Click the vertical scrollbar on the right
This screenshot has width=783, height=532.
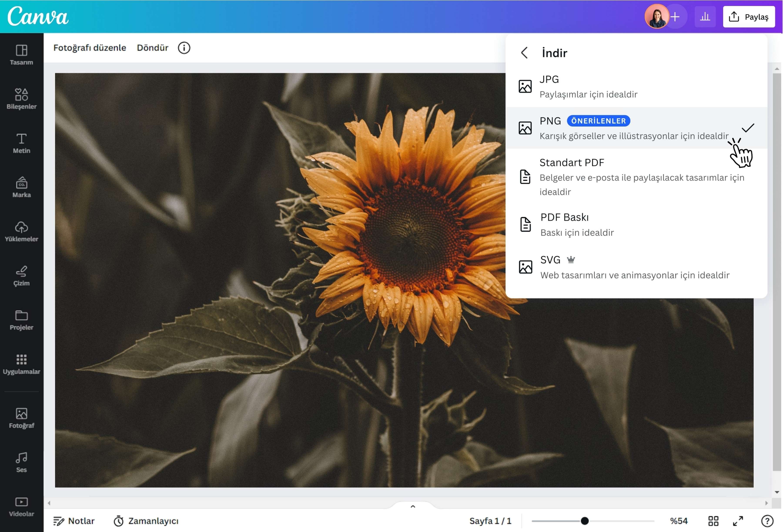tap(777, 272)
